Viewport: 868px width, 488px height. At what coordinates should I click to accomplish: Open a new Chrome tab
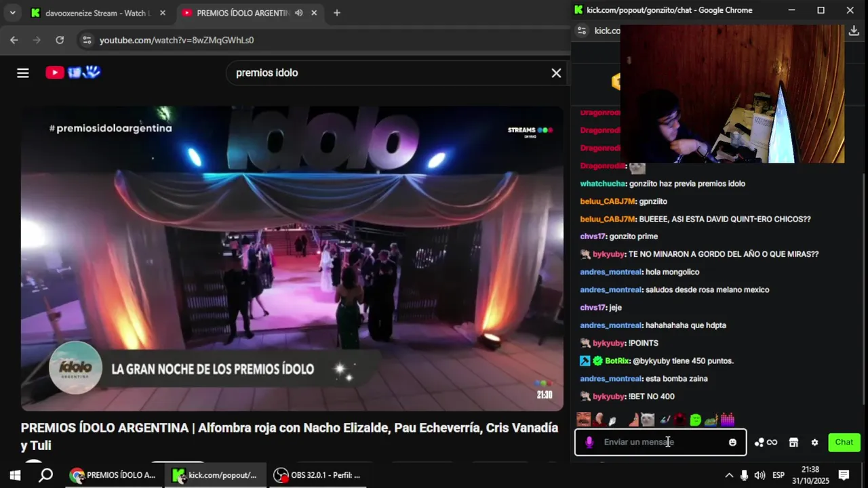point(336,13)
